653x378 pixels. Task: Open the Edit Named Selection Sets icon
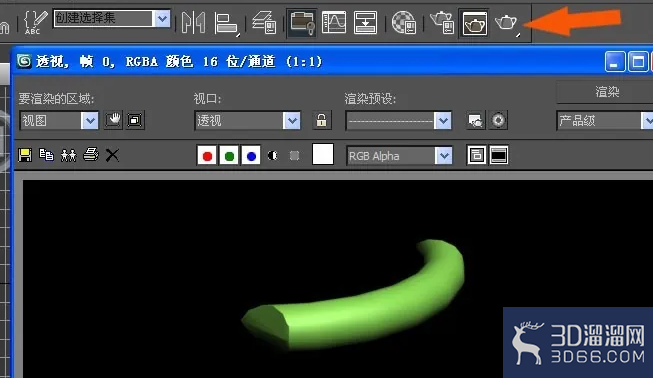35,22
